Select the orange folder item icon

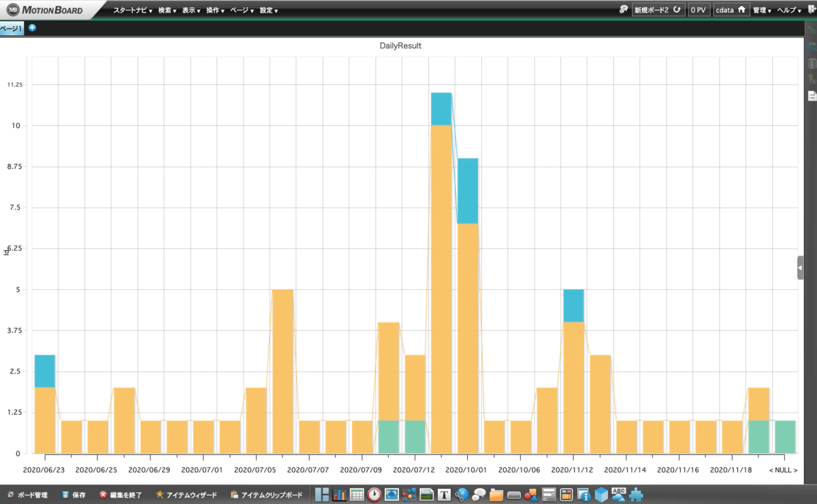[x=496, y=494]
